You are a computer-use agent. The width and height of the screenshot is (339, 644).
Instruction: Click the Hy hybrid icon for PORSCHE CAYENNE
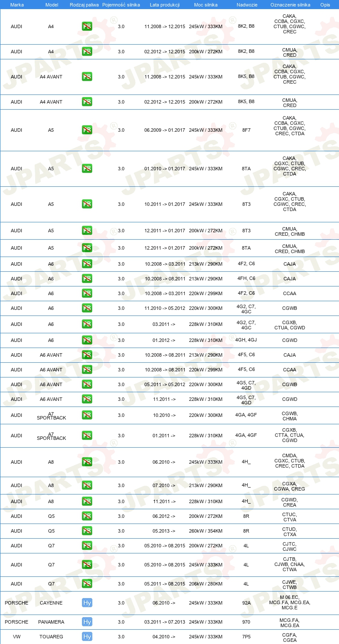pyautogui.click(x=87, y=603)
